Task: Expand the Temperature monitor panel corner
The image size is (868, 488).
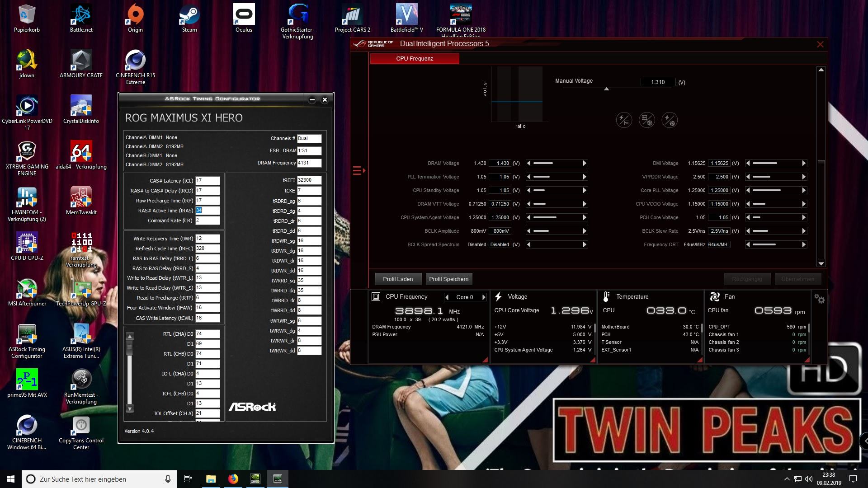Action: [700, 360]
